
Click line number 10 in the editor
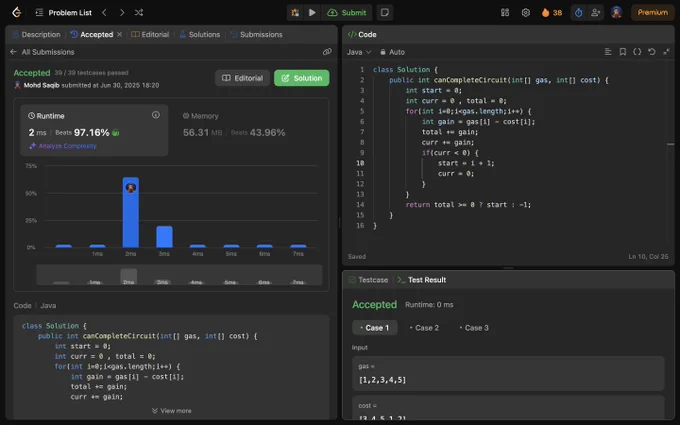pyautogui.click(x=360, y=163)
